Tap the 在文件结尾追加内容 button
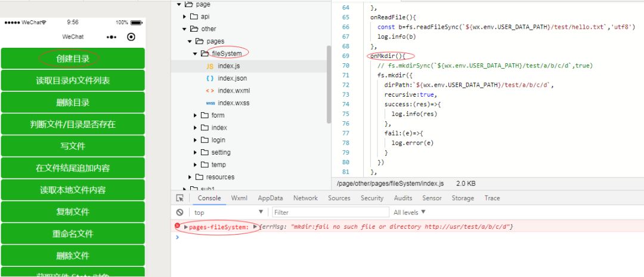This screenshot has height=277, width=644. coord(73,168)
